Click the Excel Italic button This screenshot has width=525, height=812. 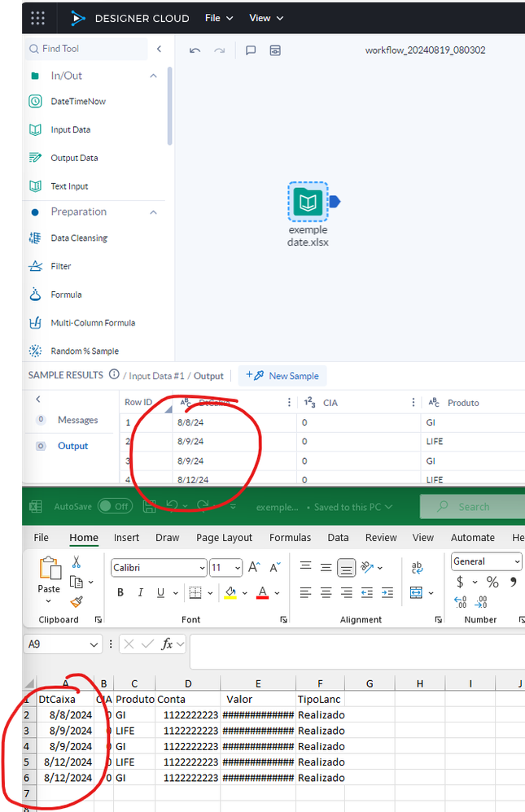pyautogui.click(x=141, y=592)
